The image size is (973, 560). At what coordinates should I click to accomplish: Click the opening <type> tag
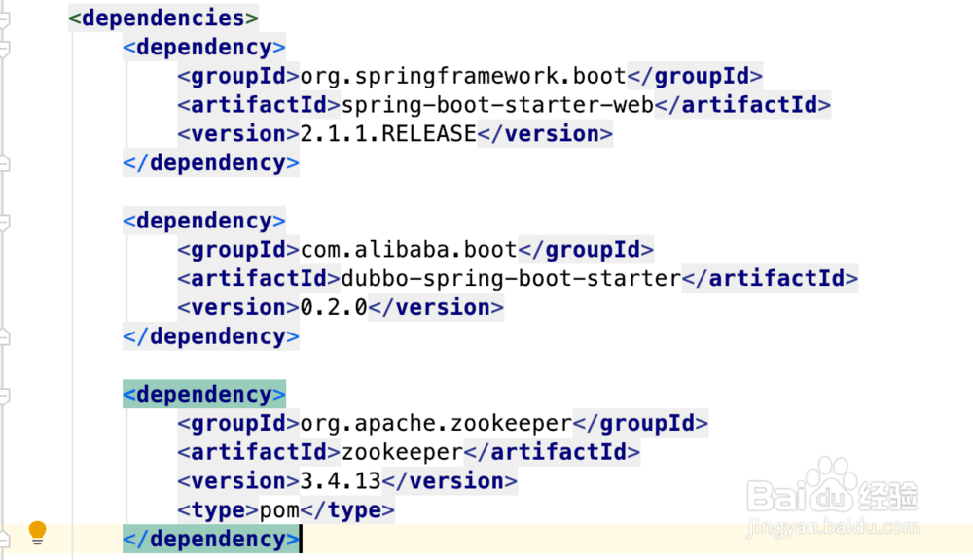[x=218, y=510]
